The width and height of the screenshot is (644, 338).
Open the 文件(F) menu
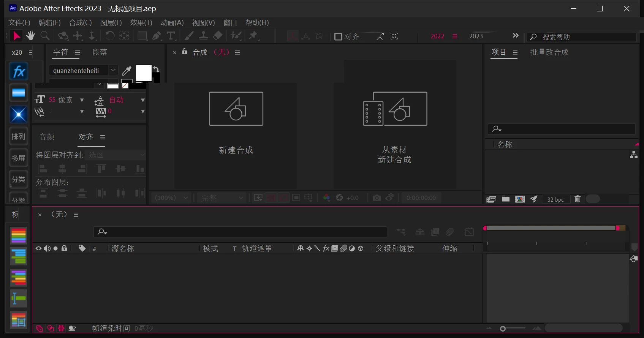tap(19, 23)
